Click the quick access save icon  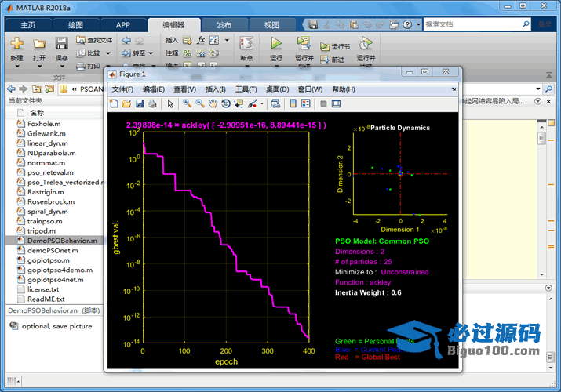(313, 24)
